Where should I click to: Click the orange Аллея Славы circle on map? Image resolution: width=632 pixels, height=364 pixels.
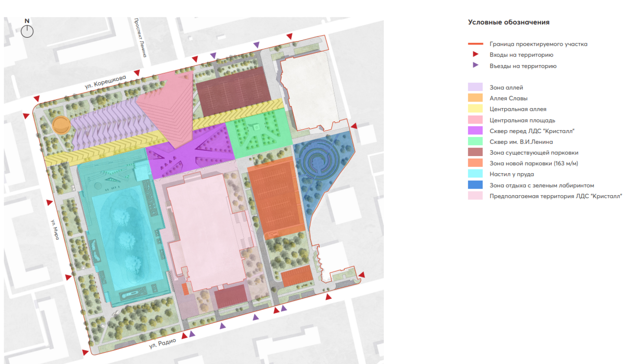(x=61, y=125)
